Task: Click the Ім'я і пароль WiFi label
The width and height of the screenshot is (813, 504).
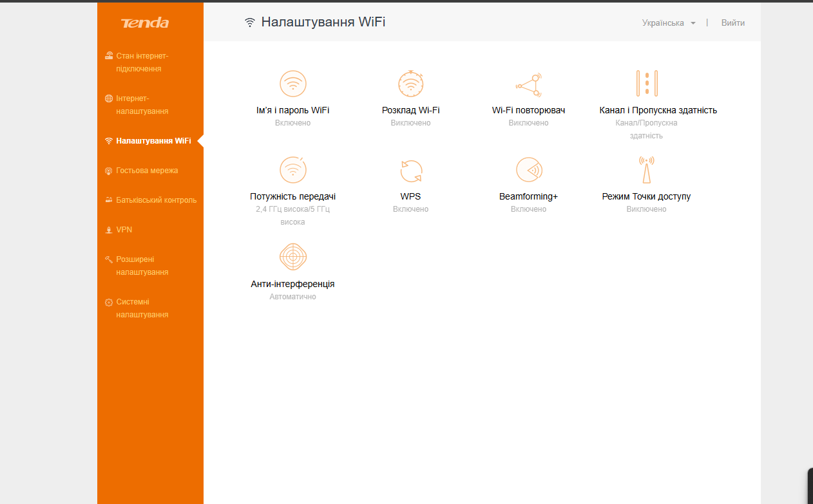Action: tap(293, 110)
